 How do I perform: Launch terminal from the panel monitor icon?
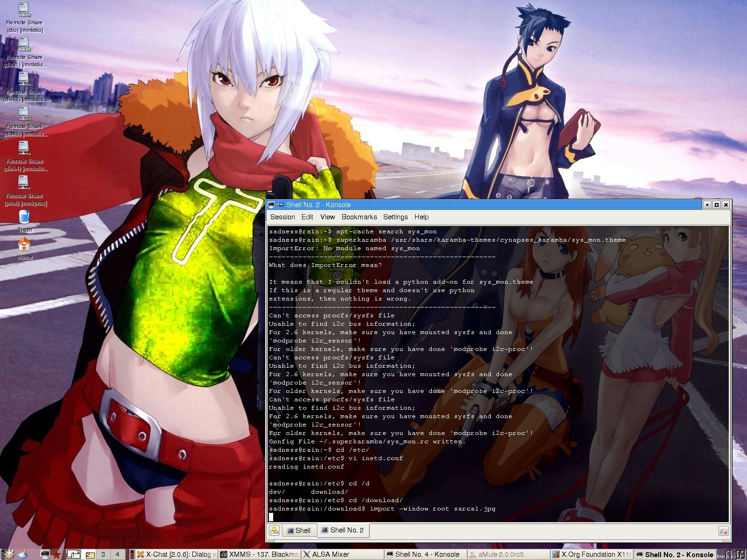click(x=45, y=554)
